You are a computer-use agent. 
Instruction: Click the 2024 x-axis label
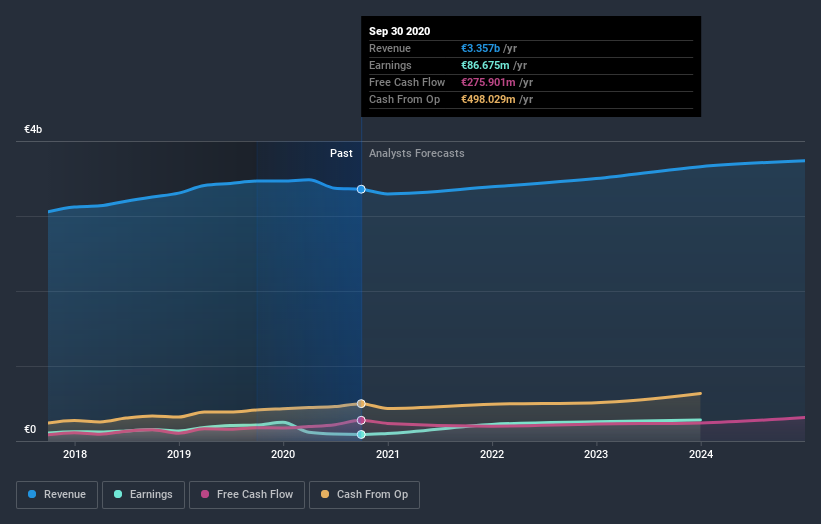tap(701, 454)
